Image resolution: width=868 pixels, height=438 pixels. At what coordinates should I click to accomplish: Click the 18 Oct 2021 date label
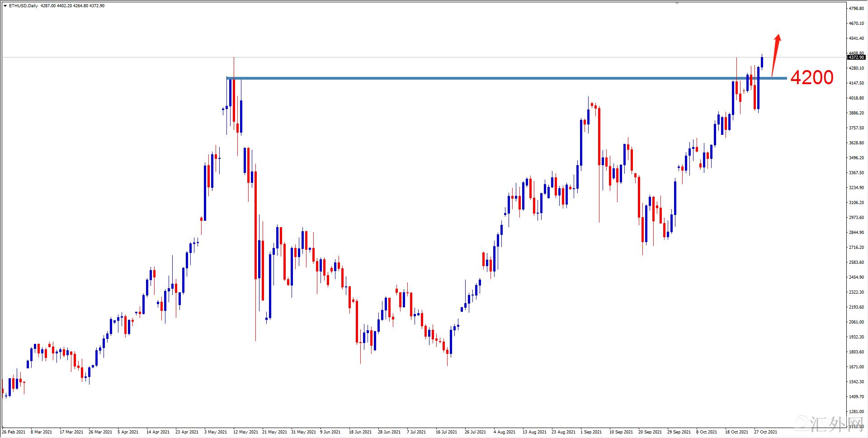736,432
